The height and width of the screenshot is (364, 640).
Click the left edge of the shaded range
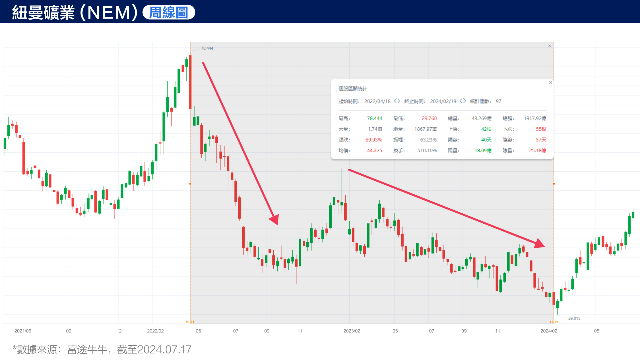point(191,184)
